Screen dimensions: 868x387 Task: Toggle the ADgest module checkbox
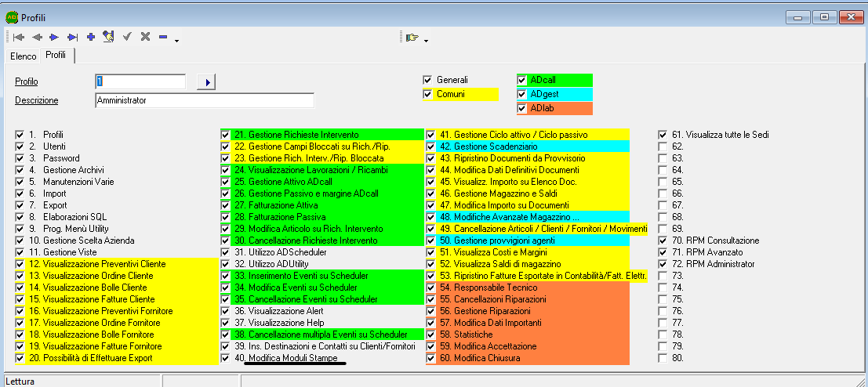[x=522, y=94]
